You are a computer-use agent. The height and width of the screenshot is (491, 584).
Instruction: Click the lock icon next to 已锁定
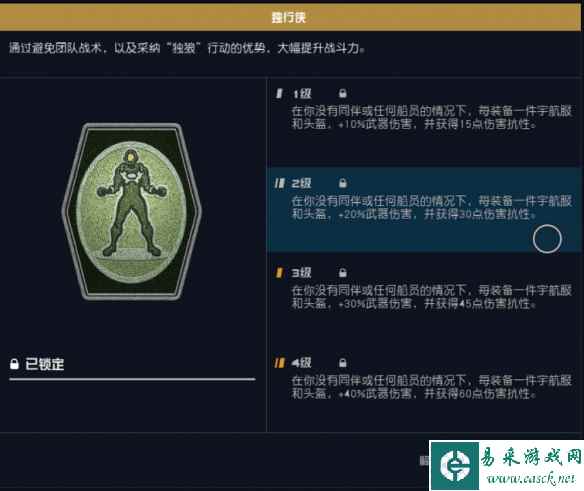click(x=14, y=364)
